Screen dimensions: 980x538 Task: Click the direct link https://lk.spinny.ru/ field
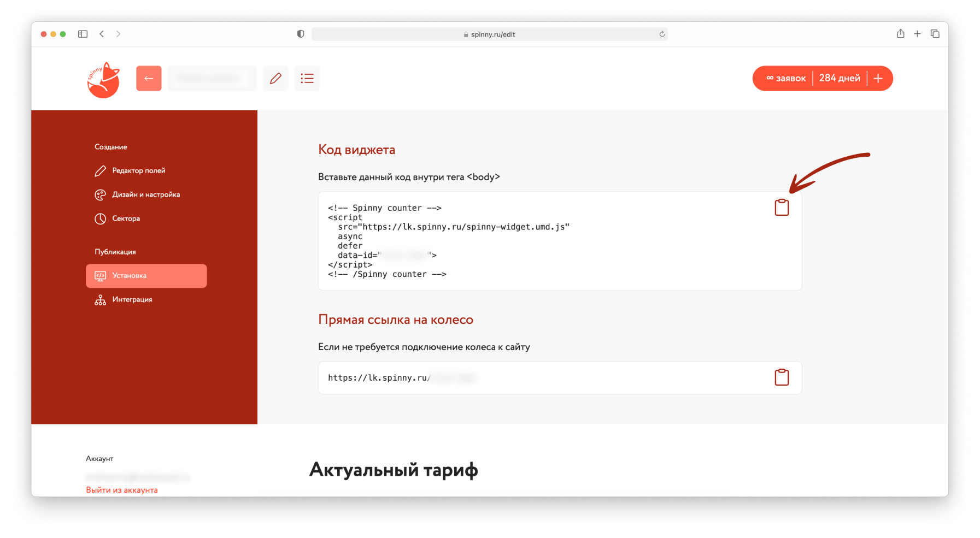pos(560,377)
